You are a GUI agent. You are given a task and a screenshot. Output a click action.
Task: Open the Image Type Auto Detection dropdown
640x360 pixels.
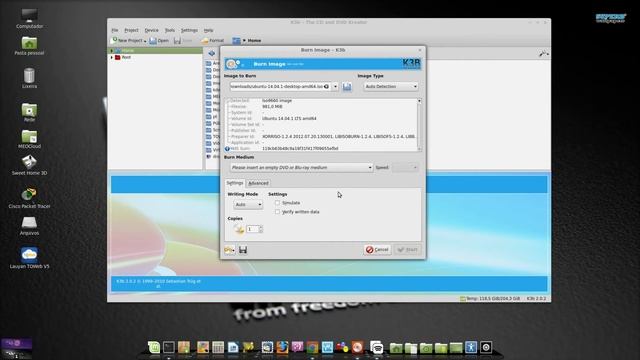coord(391,87)
